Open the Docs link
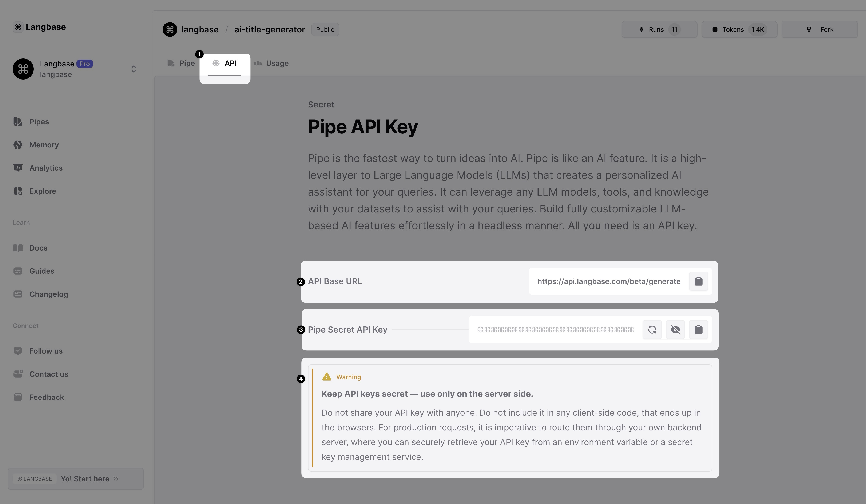Viewport: 866px width, 504px height. pyautogui.click(x=38, y=248)
